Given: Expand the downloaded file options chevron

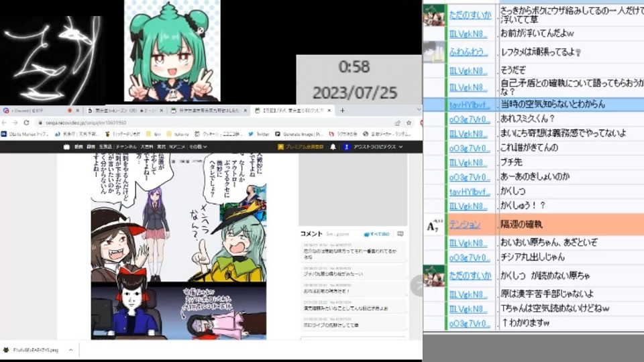Looking at the screenshot, I should [x=70, y=350].
